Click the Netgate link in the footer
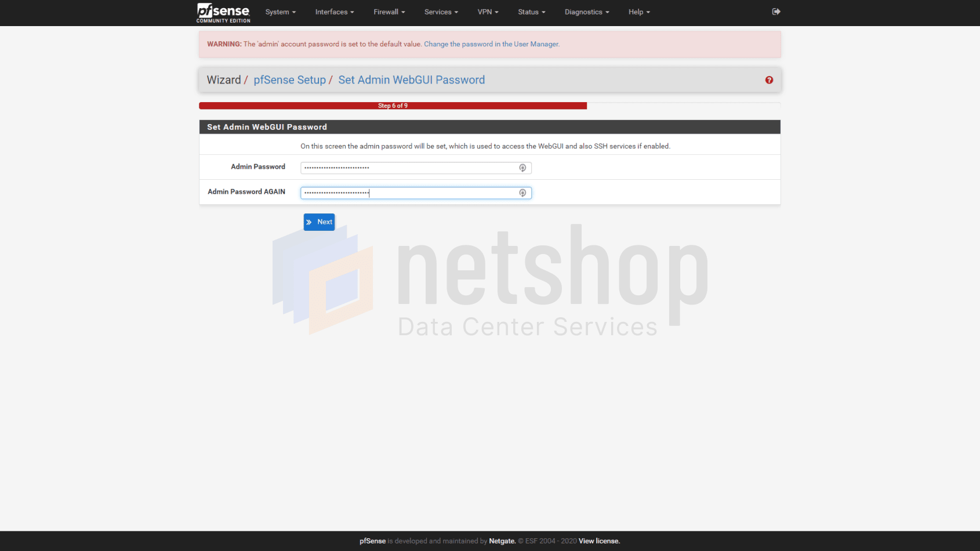This screenshot has width=980, height=551. click(x=502, y=541)
